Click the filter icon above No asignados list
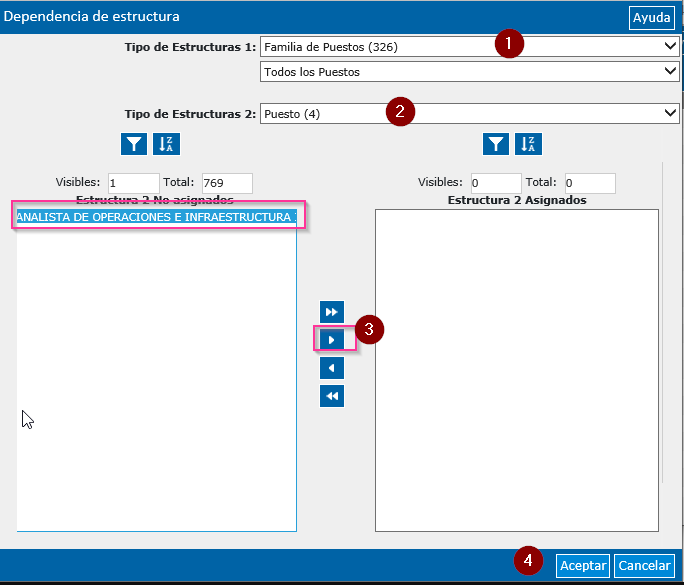Screen dimensions: 684x585 click(x=134, y=144)
